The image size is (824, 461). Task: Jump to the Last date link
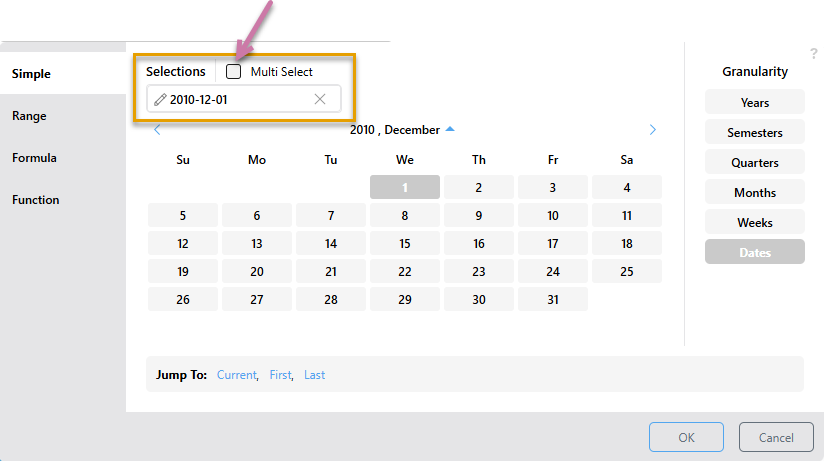point(314,375)
